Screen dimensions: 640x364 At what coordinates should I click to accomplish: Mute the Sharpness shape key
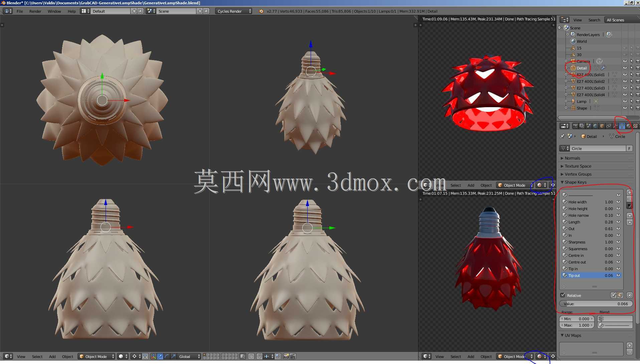(618, 242)
